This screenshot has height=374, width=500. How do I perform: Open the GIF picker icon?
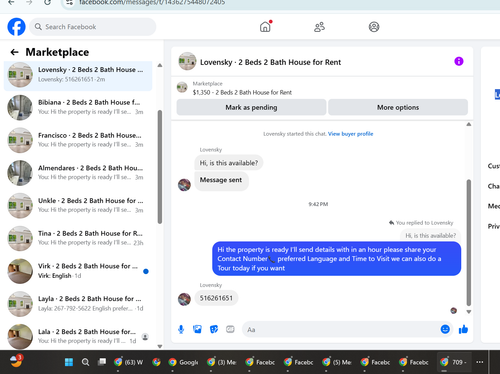230,329
